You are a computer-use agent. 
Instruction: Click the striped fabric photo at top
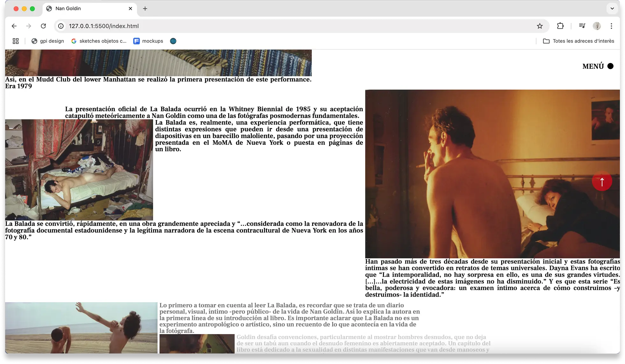click(158, 63)
